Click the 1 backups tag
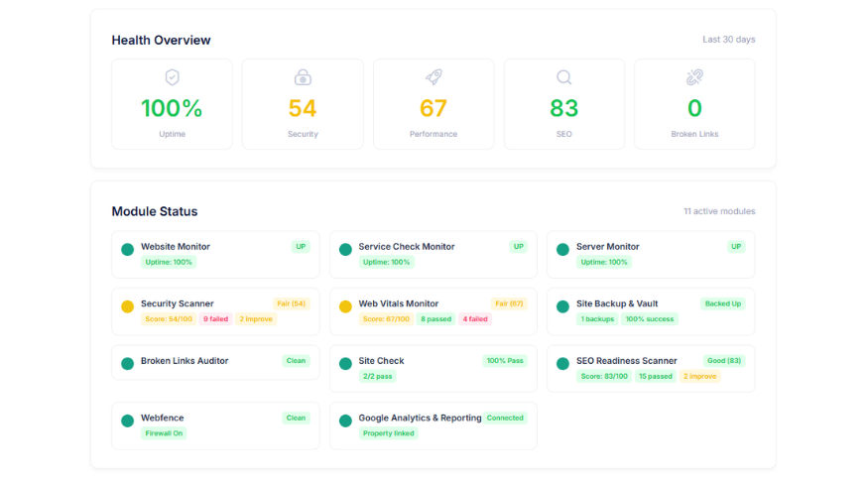Image resolution: width=868 pixels, height=477 pixels. (x=597, y=319)
